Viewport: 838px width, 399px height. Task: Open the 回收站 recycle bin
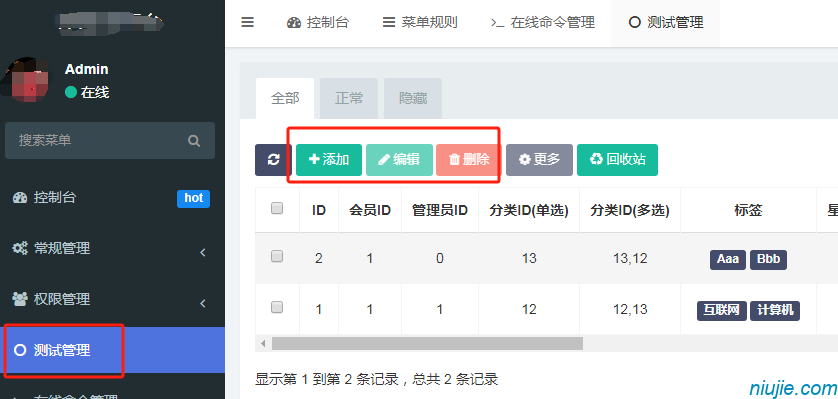click(617, 160)
